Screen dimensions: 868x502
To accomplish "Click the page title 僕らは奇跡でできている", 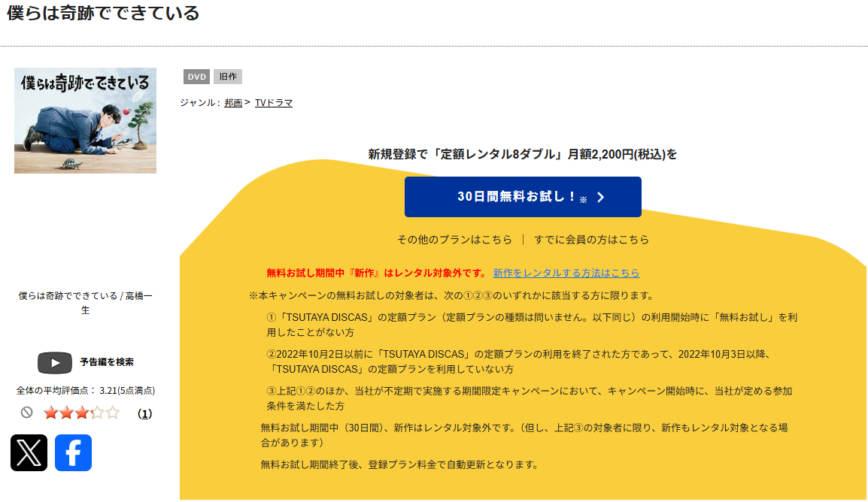I will click(103, 13).
